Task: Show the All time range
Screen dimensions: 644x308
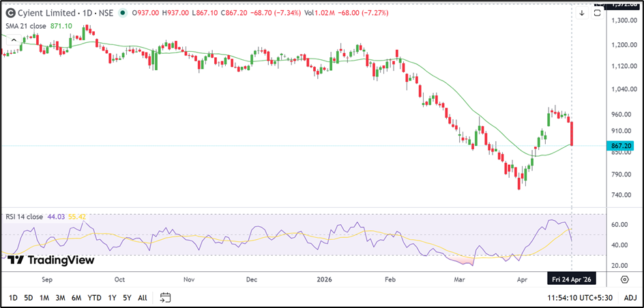Action: 142,298
